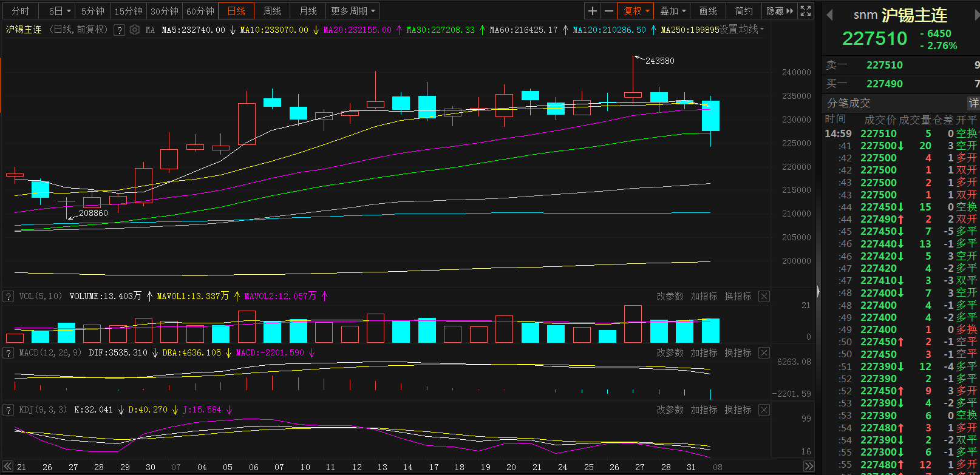Toggle MA label visibility on main chart
The width and height of the screenshot is (980, 475).
click(150, 30)
